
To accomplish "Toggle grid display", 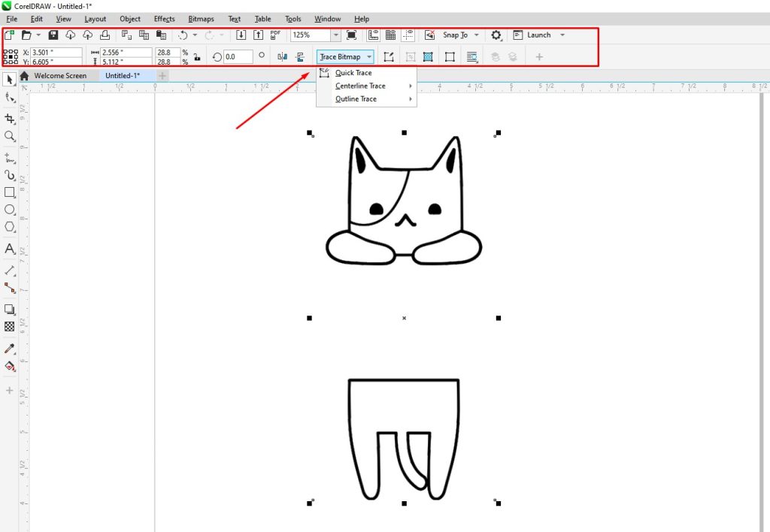I will [x=390, y=35].
